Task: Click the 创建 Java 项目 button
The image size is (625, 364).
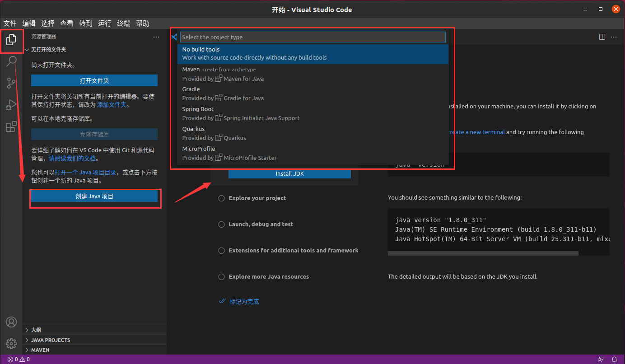Action: [x=94, y=196]
